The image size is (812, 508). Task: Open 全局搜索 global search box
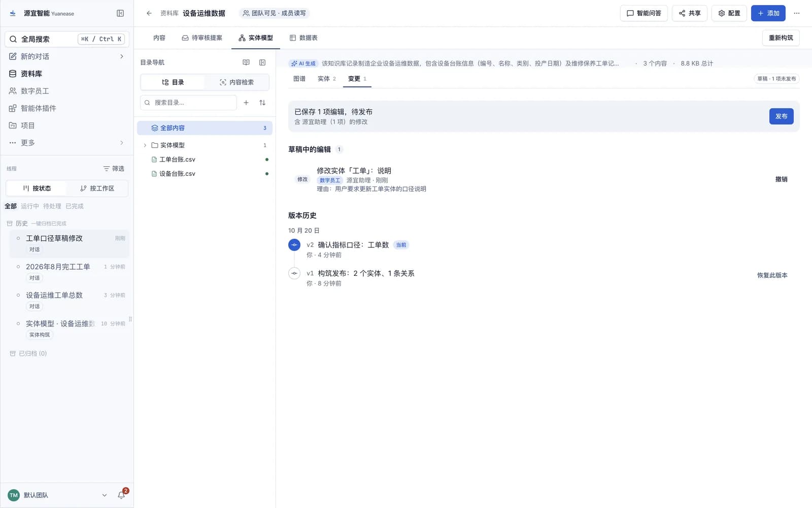tap(67, 39)
